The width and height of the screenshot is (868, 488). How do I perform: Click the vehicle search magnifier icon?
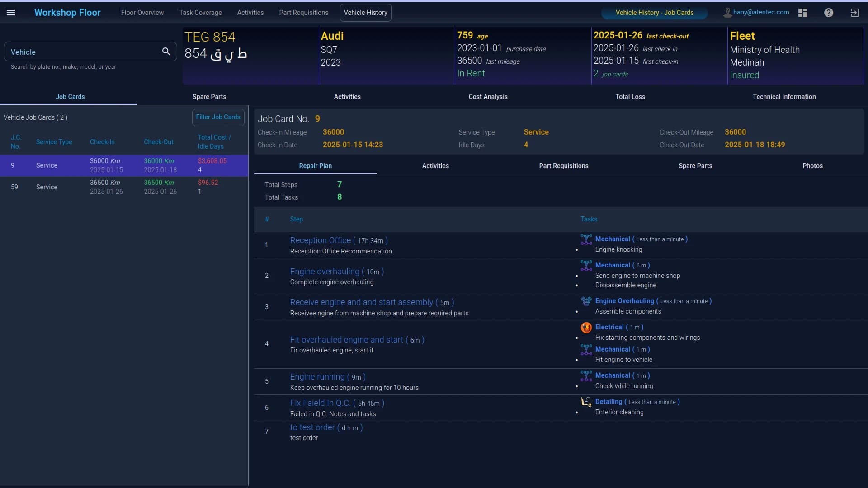pyautogui.click(x=166, y=52)
